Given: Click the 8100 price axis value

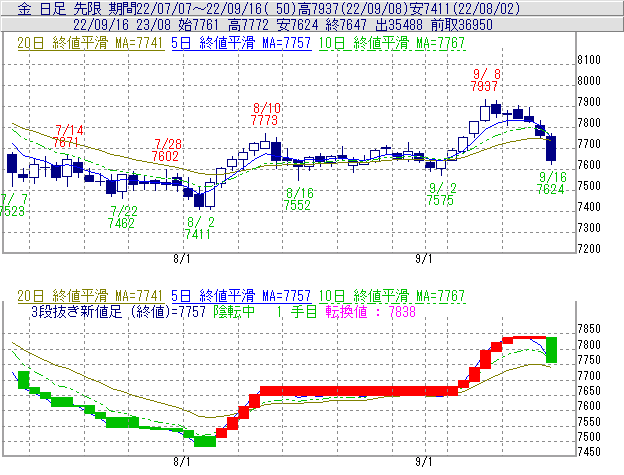Looking at the screenshot, I should 589,60.
